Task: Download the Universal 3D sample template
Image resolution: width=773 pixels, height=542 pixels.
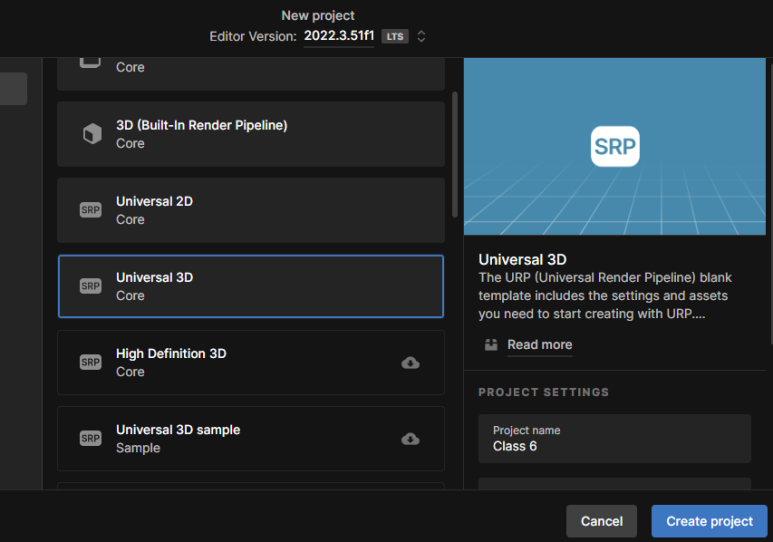Action: click(x=410, y=439)
